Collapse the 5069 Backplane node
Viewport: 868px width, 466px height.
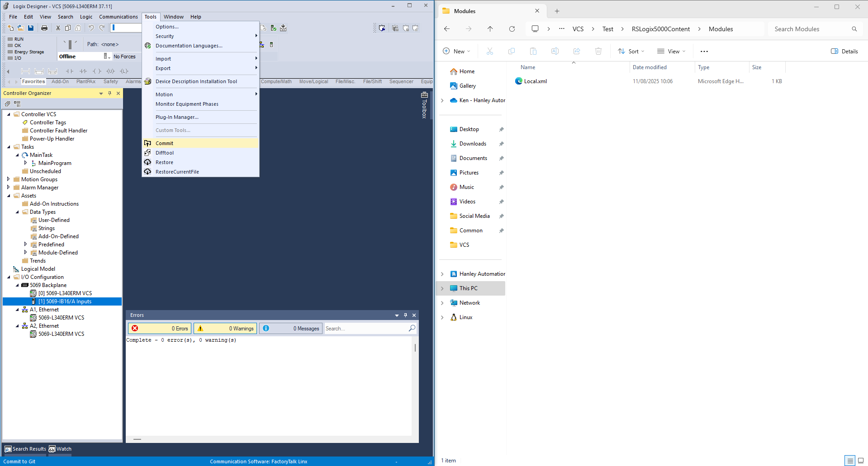coord(17,285)
